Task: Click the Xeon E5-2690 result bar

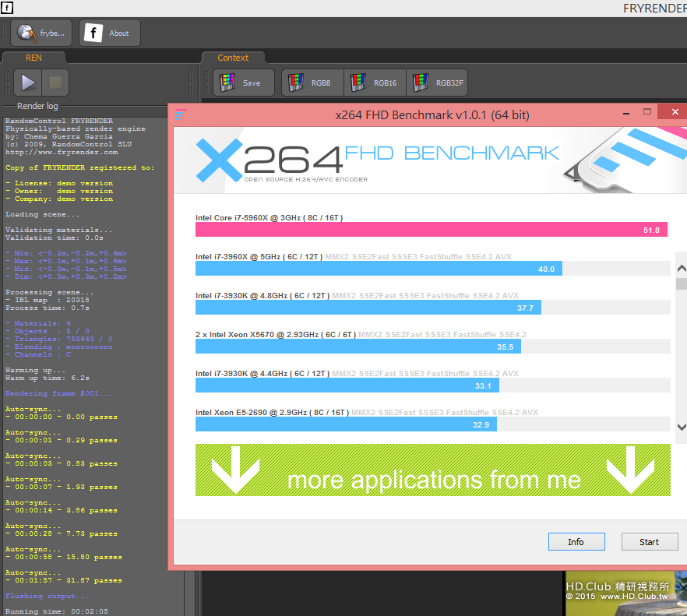Action: pos(346,424)
